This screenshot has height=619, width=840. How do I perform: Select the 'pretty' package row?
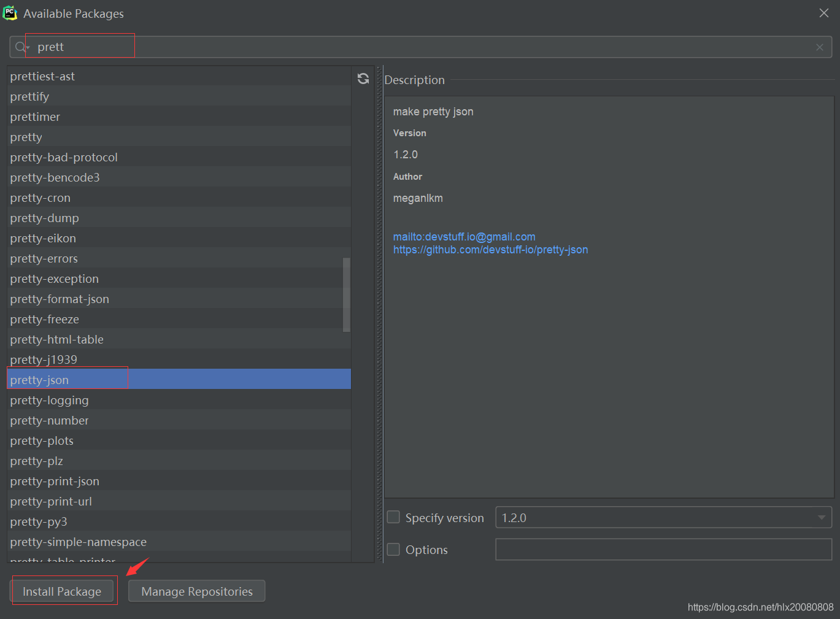(179, 137)
